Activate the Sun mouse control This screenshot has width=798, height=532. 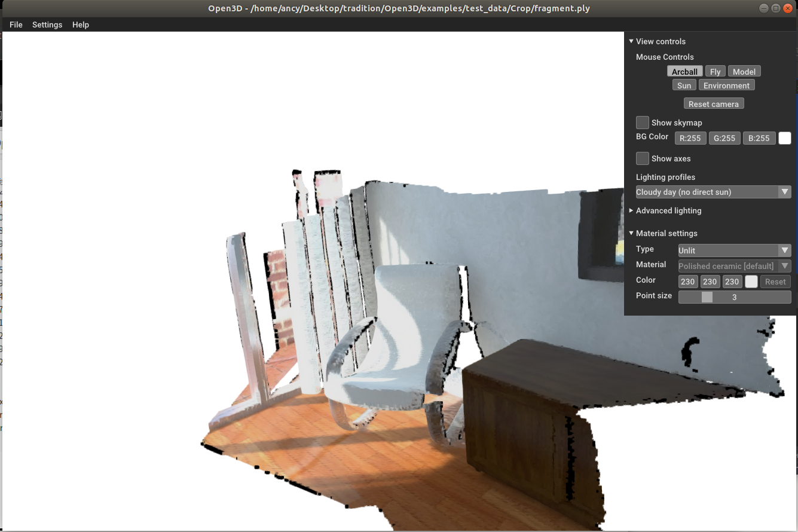pos(684,85)
